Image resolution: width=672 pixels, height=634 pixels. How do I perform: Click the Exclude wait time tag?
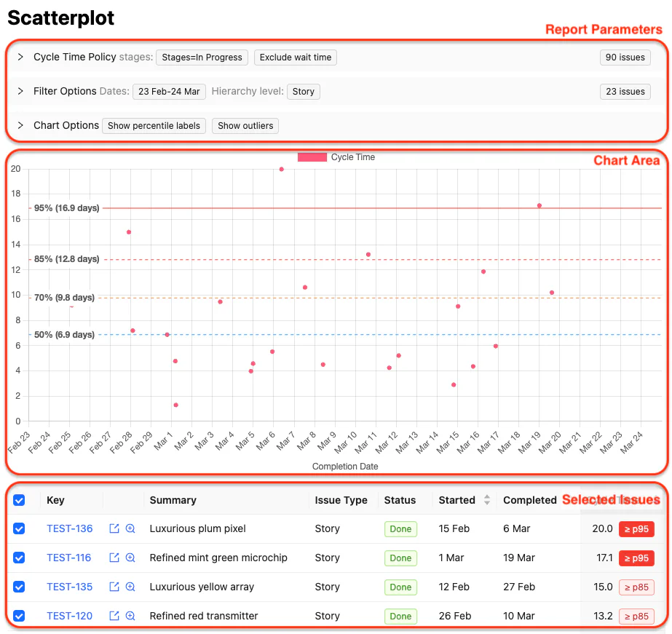coord(296,58)
